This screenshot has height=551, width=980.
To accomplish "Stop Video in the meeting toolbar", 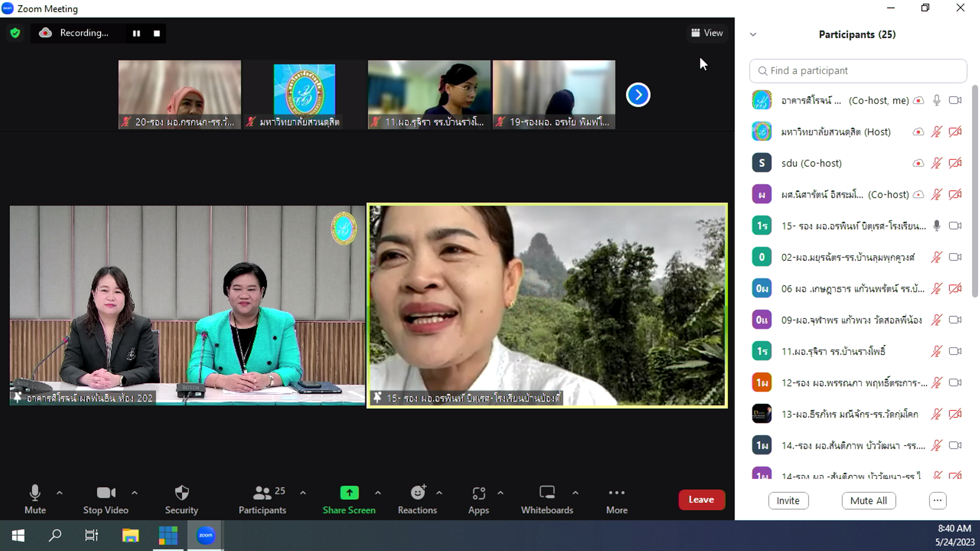I will [106, 499].
